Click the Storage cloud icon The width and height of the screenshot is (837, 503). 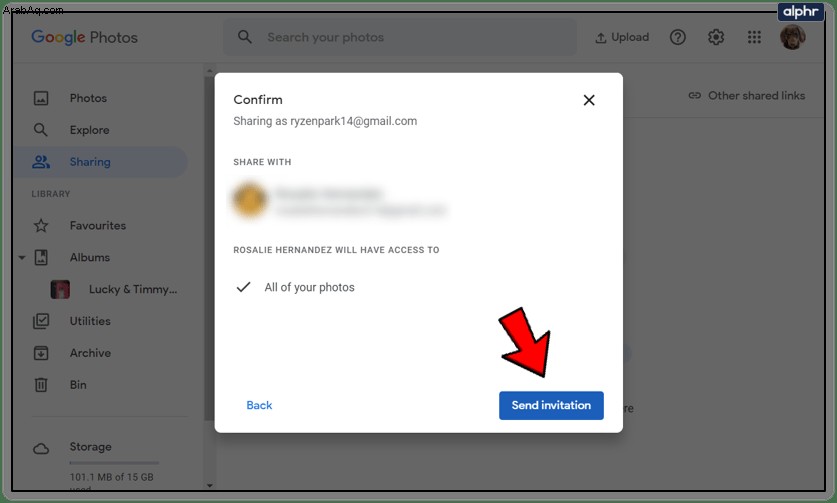pos(41,449)
